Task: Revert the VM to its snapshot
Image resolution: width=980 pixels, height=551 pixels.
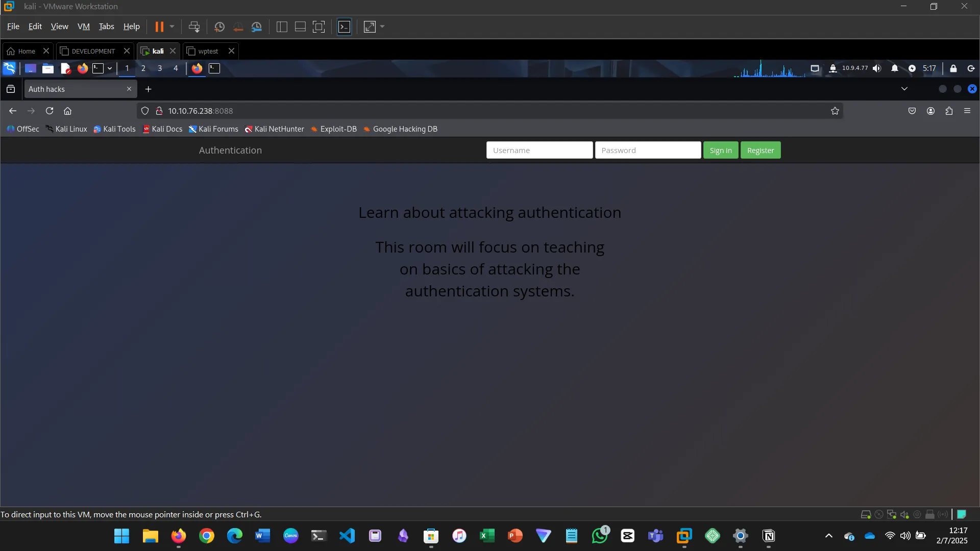Action: [238, 27]
